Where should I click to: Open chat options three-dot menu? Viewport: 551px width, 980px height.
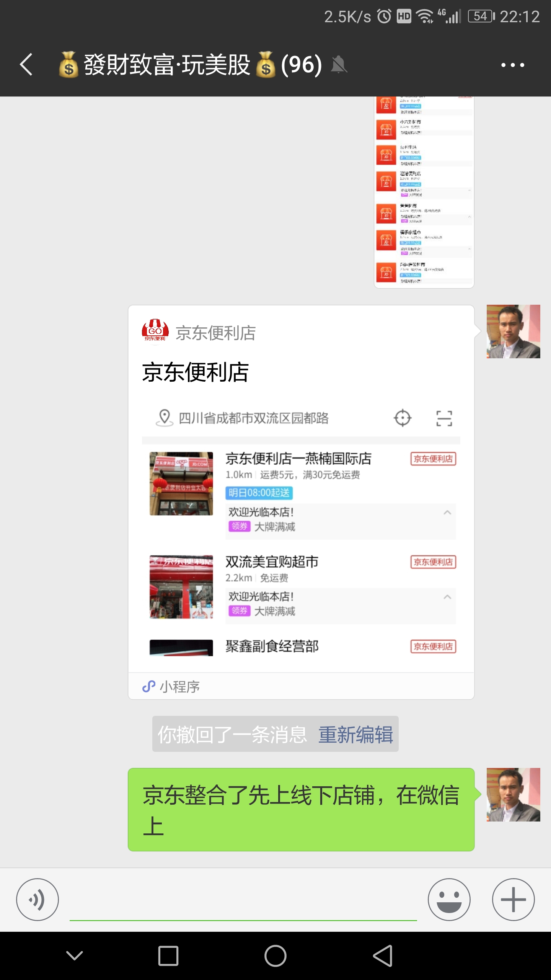coord(513,65)
